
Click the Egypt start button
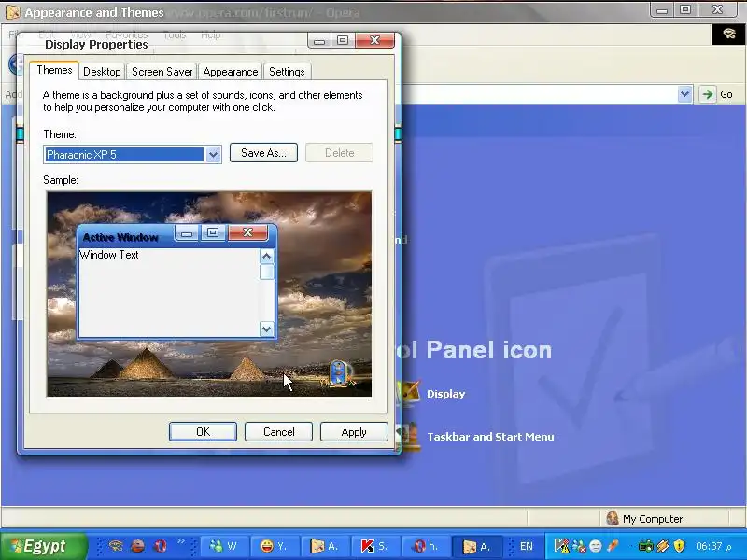(x=44, y=546)
